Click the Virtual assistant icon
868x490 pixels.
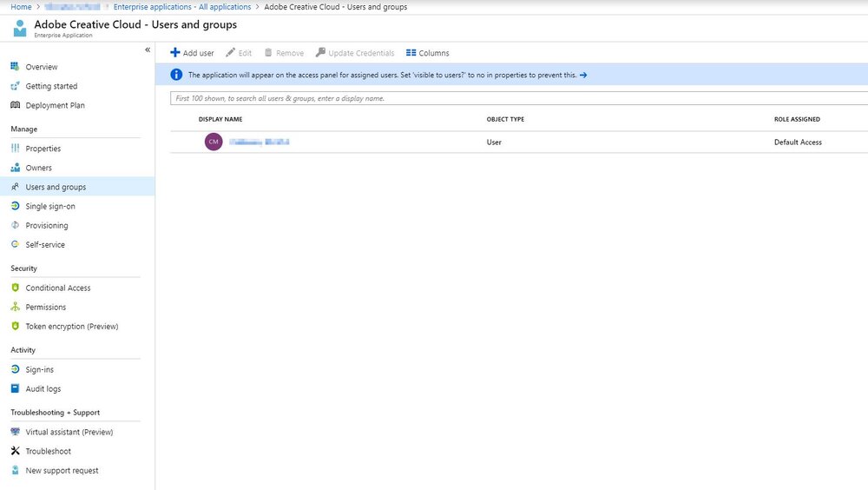(15, 432)
